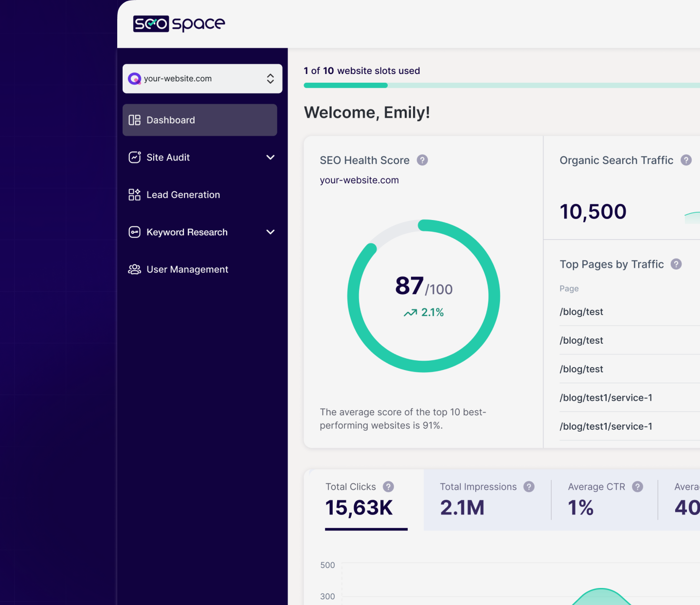Open the /blog/test1/service-1 page link

click(606, 398)
